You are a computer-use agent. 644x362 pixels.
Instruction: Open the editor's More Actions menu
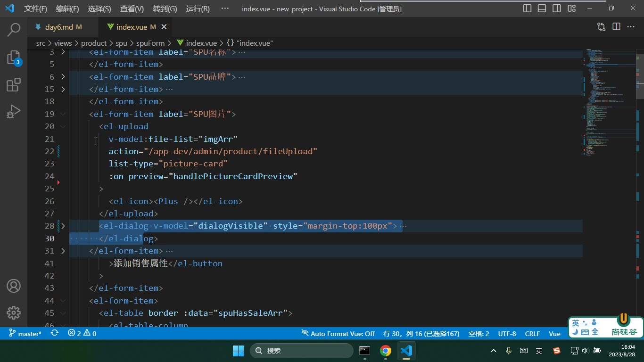[x=631, y=27]
